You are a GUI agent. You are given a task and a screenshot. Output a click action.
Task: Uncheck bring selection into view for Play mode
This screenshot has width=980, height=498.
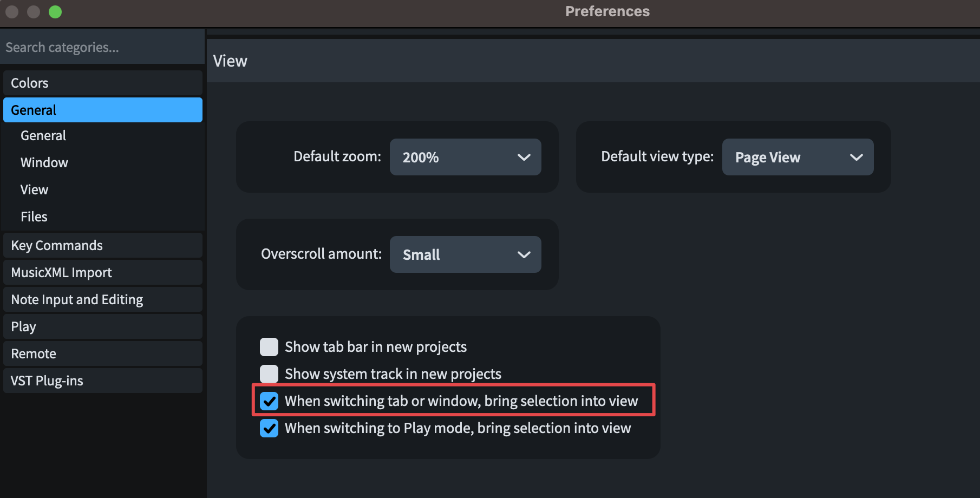click(x=269, y=428)
